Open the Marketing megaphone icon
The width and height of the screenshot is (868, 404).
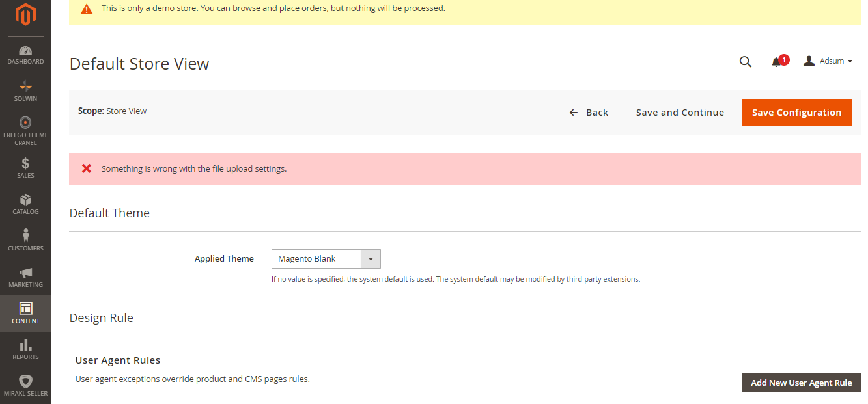click(25, 273)
